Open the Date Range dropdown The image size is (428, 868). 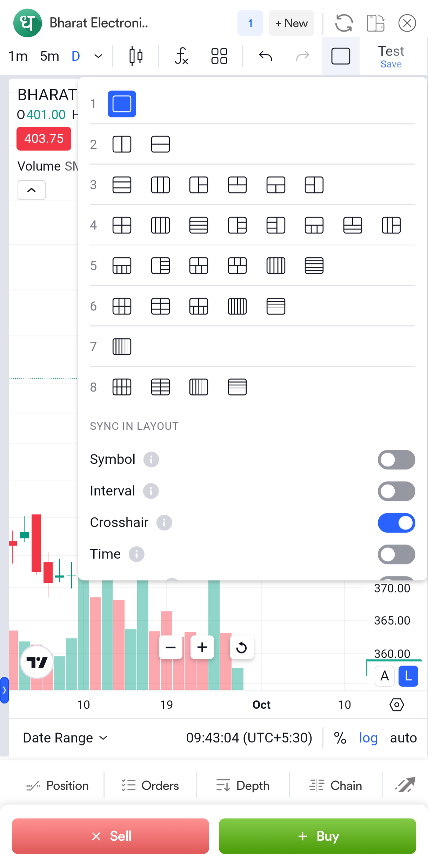coord(65,738)
